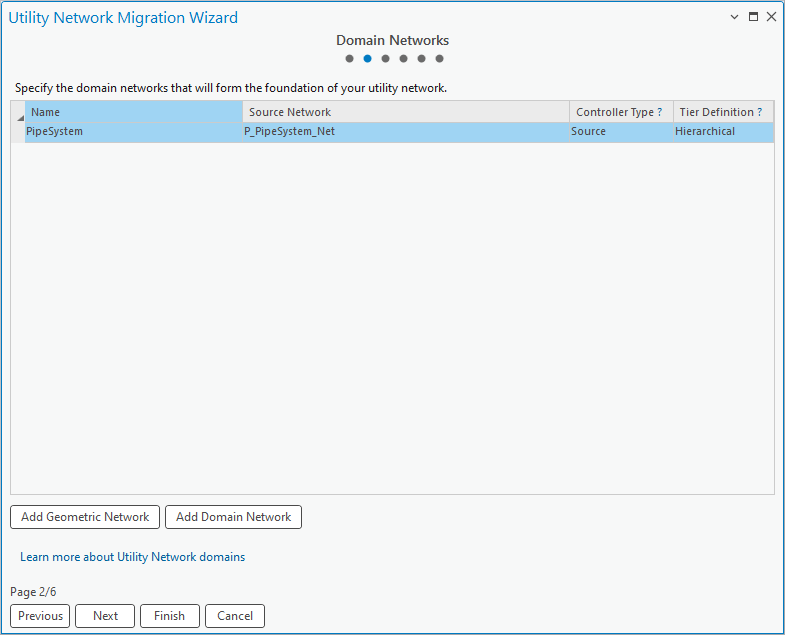785x635 pixels.
Task: Sort by the Name column header
Action: 134,112
